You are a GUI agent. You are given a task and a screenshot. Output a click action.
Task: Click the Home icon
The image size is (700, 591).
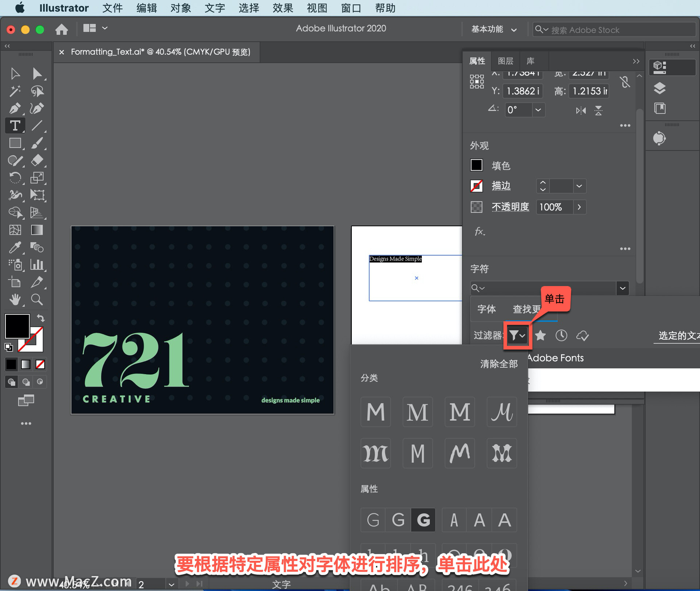coord(62,29)
